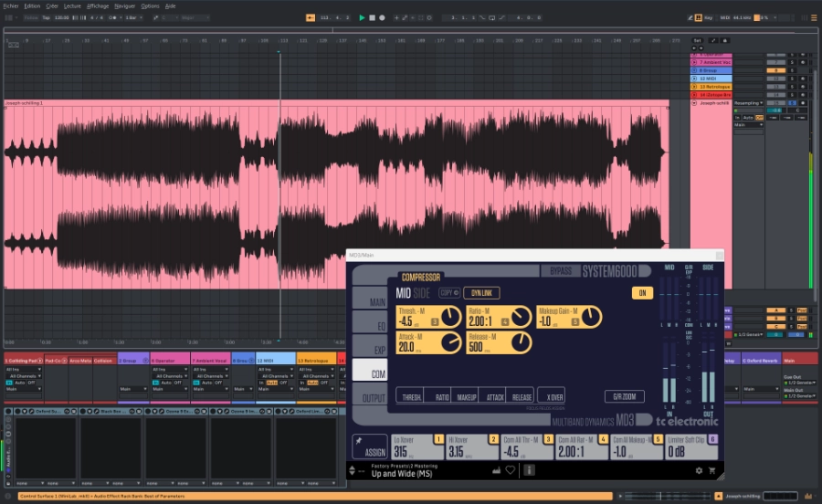Stop playback in the Ableton transport
Viewport: 822px width, 504px height.
pos(373,18)
